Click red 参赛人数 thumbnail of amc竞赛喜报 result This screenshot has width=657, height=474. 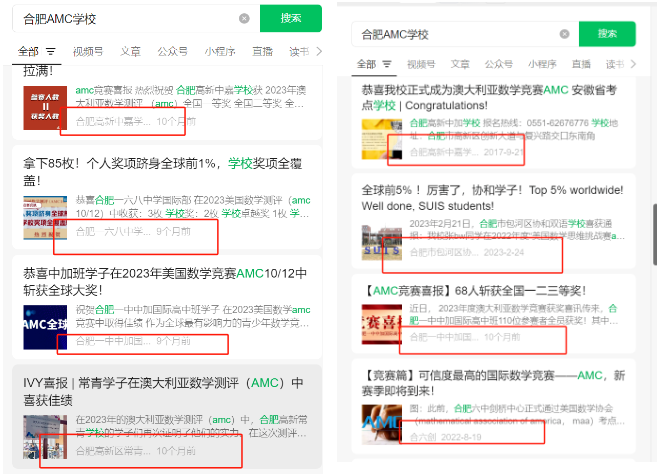point(45,108)
